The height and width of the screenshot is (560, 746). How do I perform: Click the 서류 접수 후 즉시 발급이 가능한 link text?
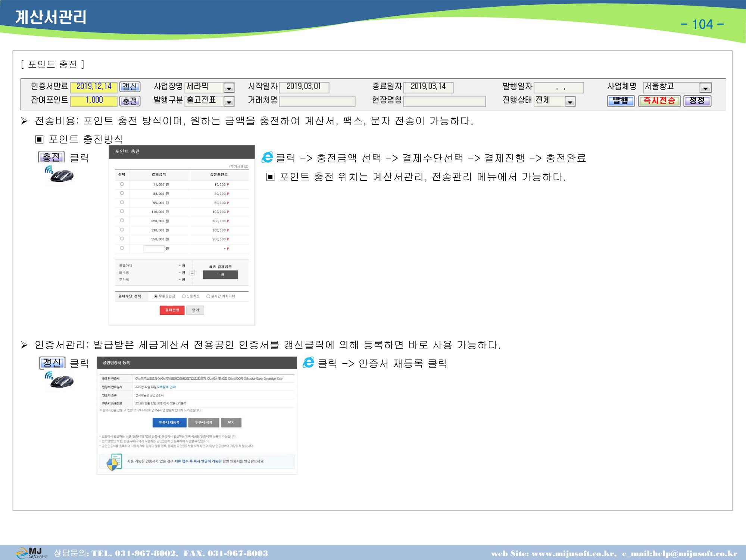198,461
